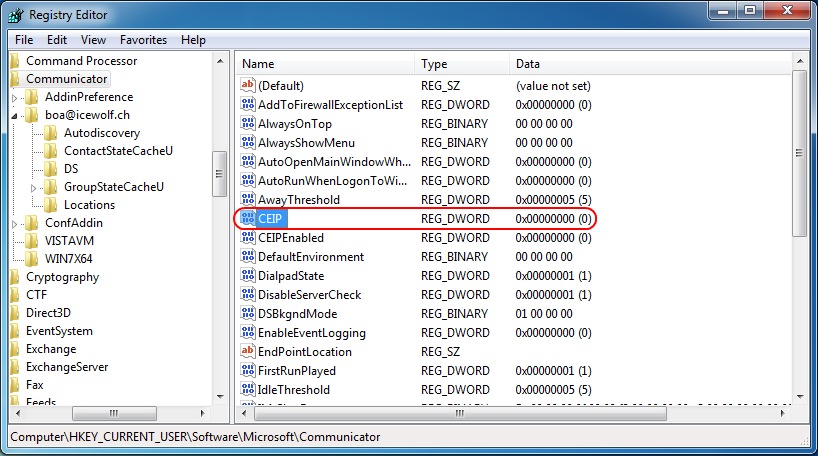Select the Exchange key

[51, 349]
